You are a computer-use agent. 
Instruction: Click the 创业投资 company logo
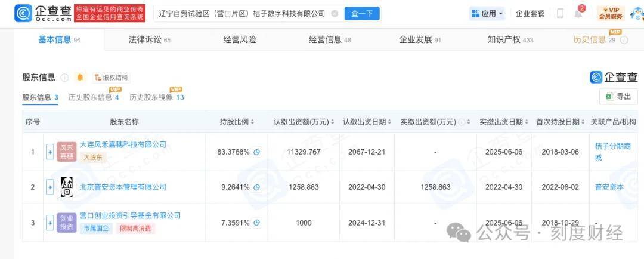click(x=67, y=223)
